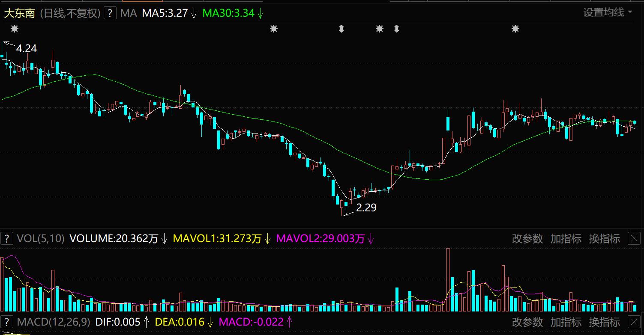
Task: Close the VOL indicator panel
Action: point(634,239)
